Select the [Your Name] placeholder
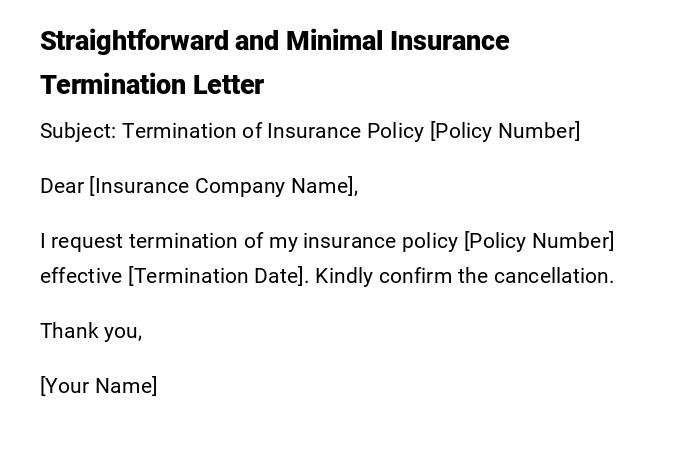The height and width of the screenshot is (449, 700). tap(98, 386)
